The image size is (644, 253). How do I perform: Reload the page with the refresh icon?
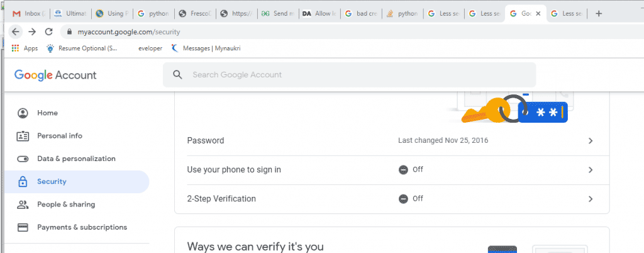(x=48, y=31)
